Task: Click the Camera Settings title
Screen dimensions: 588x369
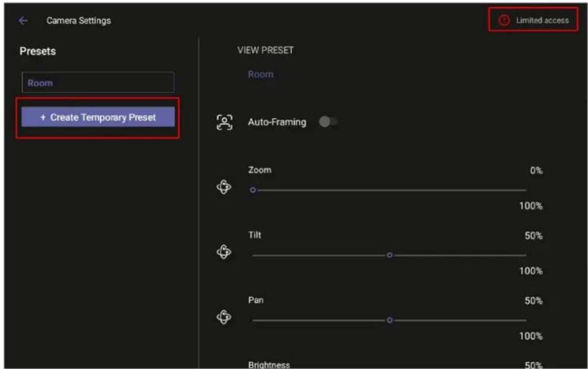Action: (79, 21)
